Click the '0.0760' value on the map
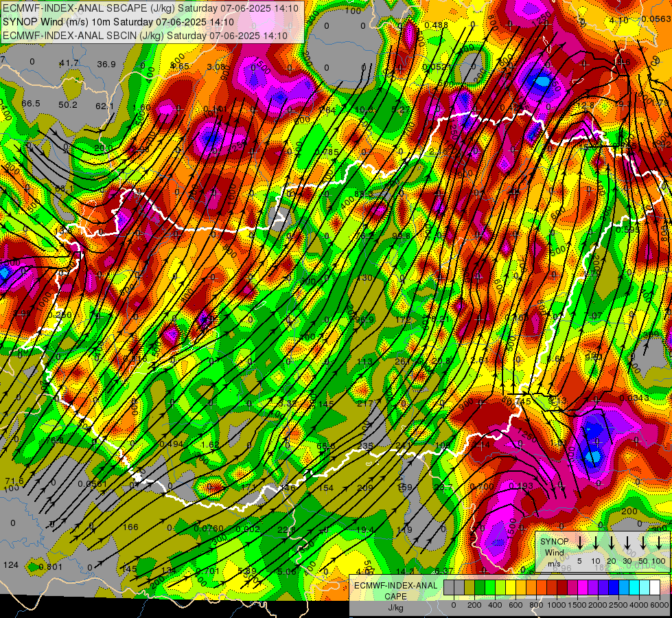The width and height of the screenshot is (672, 618). point(209,528)
